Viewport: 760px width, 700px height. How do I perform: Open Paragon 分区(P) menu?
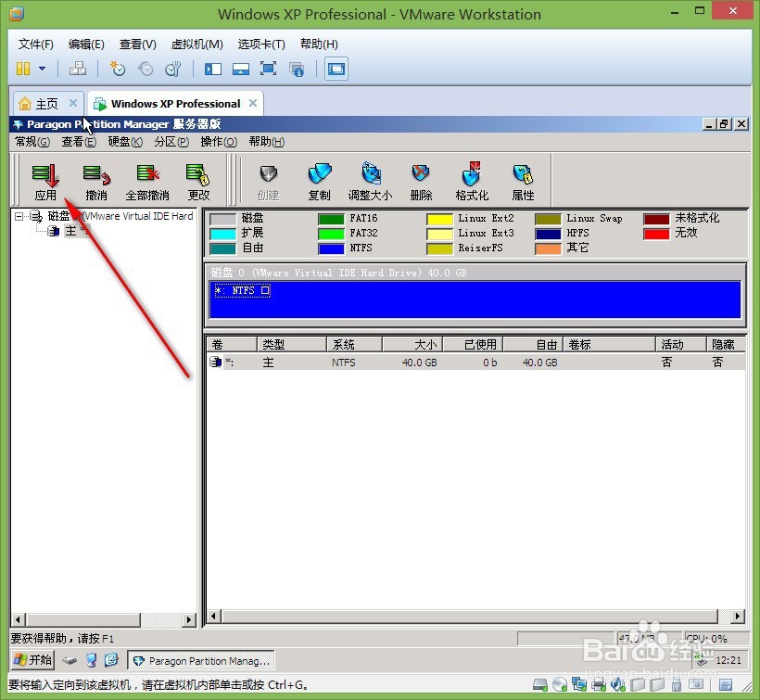(171, 142)
